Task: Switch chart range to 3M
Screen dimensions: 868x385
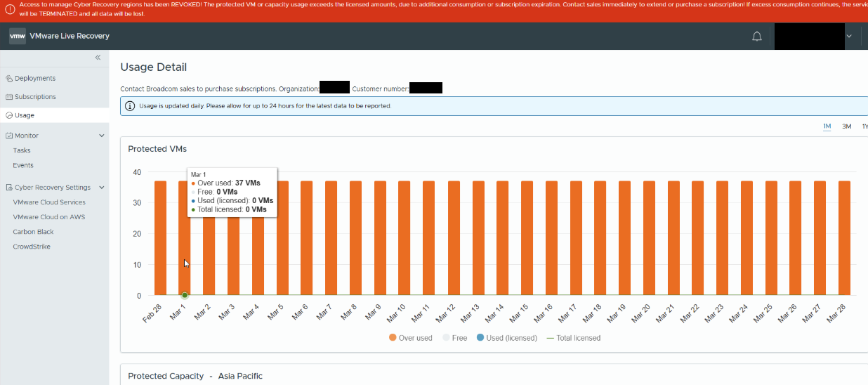Action: pyautogui.click(x=846, y=126)
